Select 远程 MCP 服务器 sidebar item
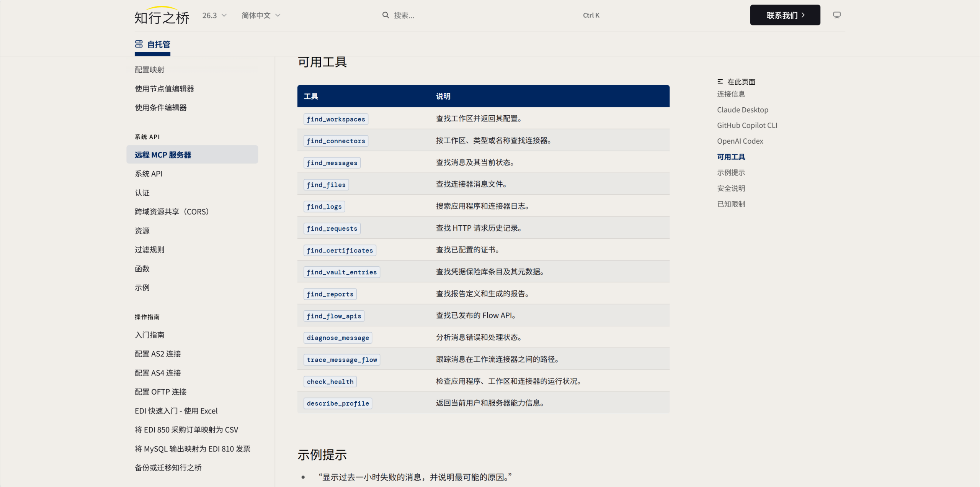 (192, 155)
